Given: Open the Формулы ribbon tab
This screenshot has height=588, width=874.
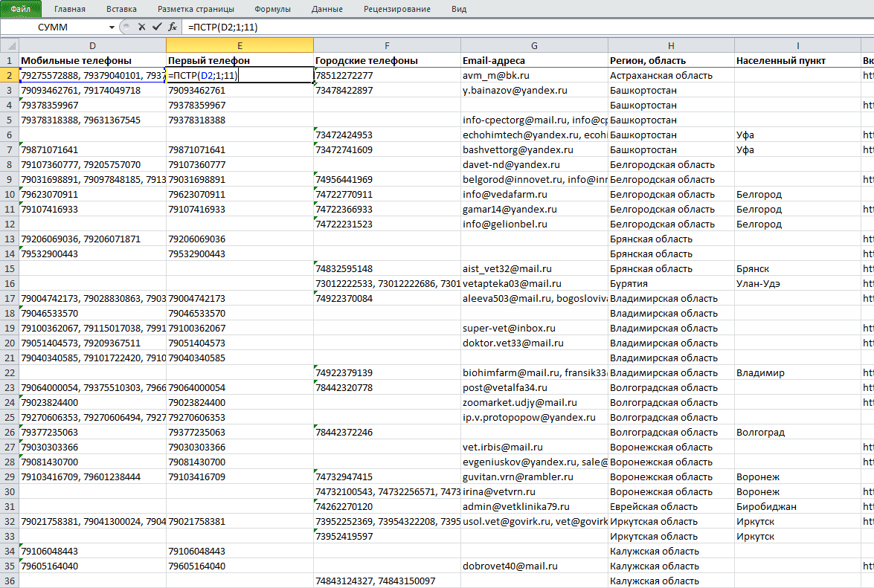Looking at the screenshot, I should [272, 9].
